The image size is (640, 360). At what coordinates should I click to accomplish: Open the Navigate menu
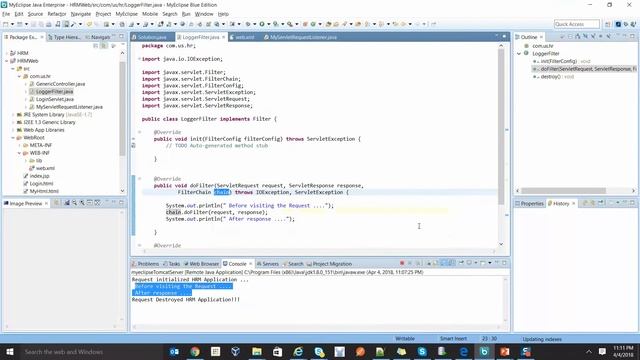[x=81, y=14]
